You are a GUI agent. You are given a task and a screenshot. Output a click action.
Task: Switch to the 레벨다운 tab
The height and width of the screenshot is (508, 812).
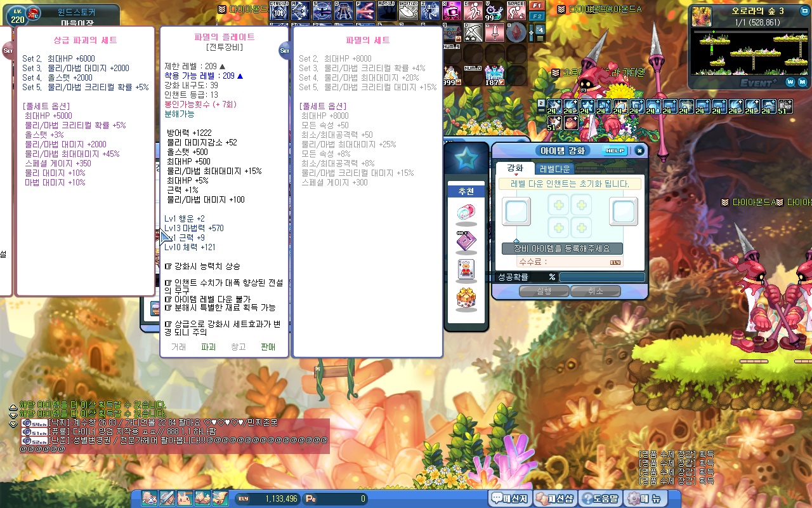555,169
